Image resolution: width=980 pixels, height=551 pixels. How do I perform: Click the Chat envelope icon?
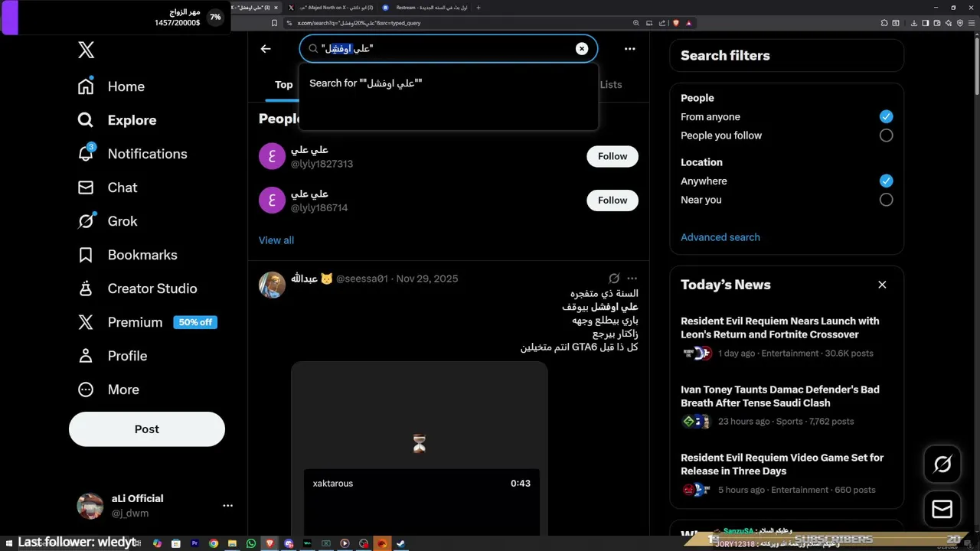pyautogui.click(x=86, y=187)
